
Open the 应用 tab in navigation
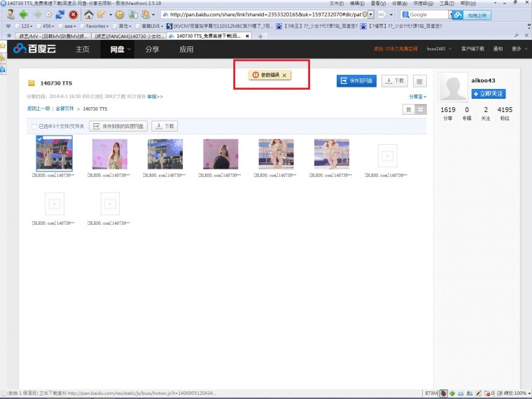pos(186,49)
